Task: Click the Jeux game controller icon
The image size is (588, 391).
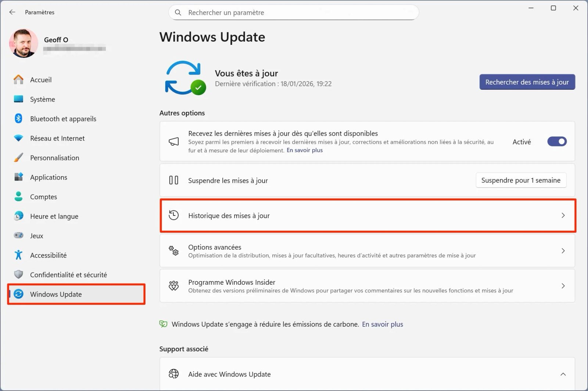Action: click(x=18, y=235)
